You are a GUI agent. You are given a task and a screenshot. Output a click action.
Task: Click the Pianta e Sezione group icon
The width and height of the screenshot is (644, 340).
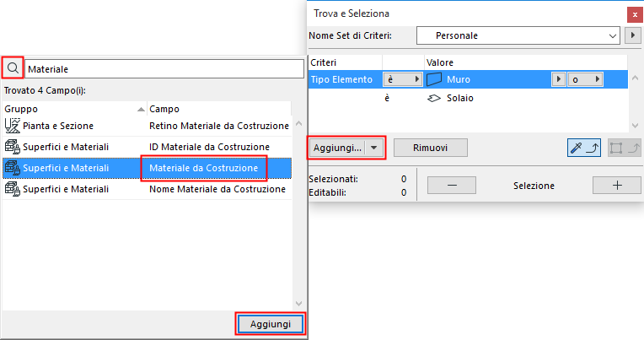13,126
